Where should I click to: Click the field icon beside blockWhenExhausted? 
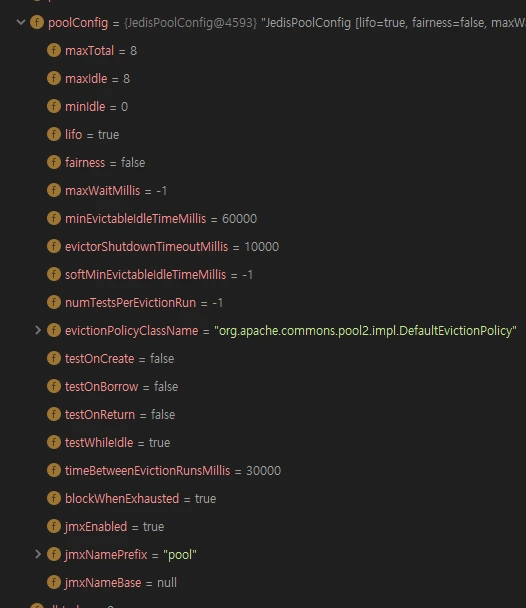(54, 498)
